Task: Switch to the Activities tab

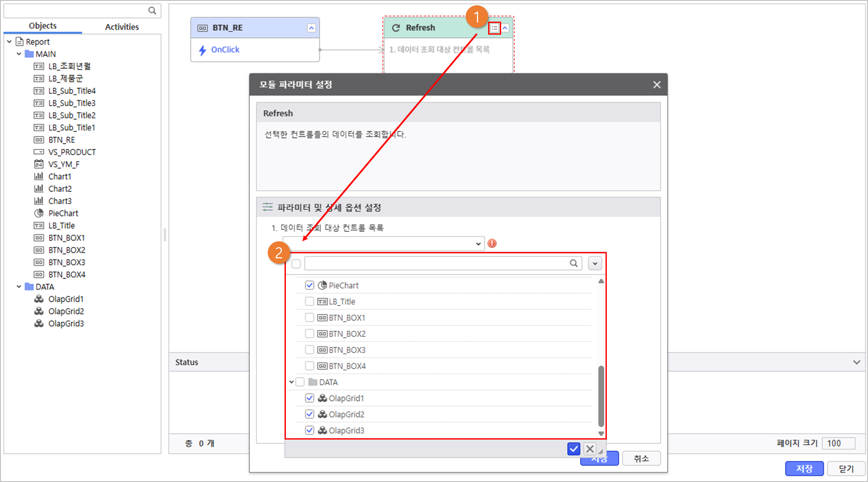Action: pyautogui.click(x=122, y=27)
